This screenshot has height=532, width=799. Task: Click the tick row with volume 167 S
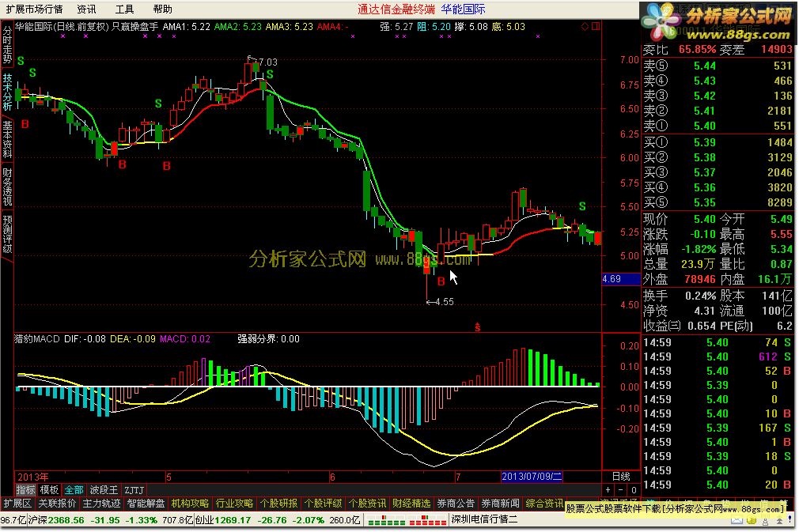(x=717, y=428)
